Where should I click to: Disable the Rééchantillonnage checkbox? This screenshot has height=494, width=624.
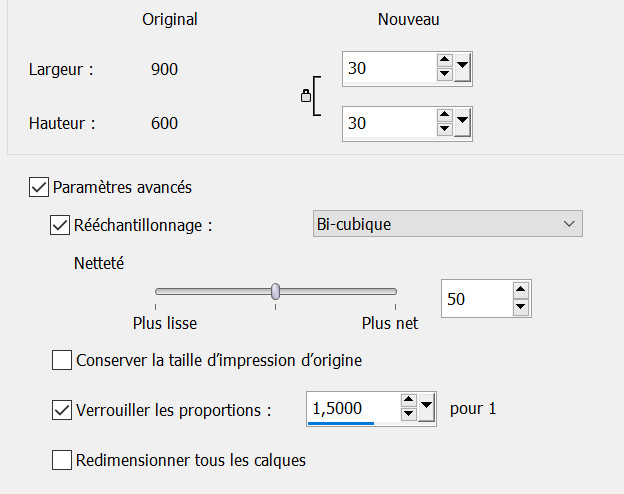(x=60, y=224)
